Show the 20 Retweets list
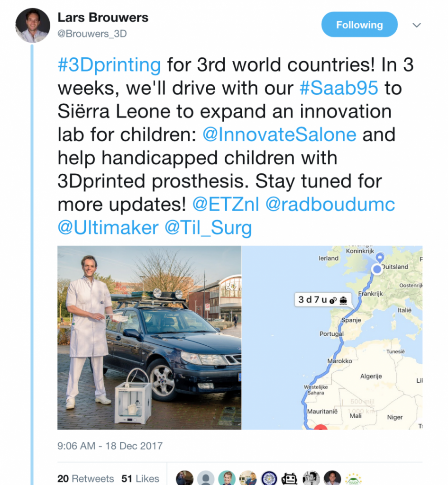The height and width of the screenshot is (485, 448). (86, 478)
